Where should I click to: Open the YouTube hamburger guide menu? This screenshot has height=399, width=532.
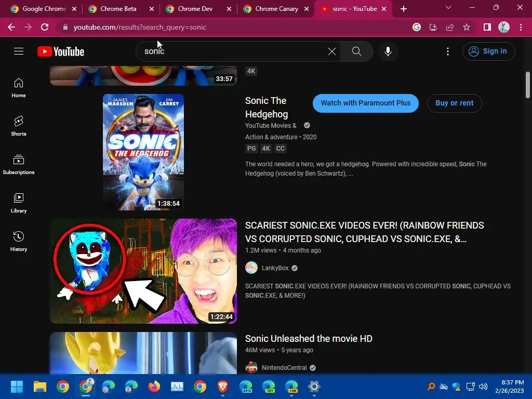19,51
